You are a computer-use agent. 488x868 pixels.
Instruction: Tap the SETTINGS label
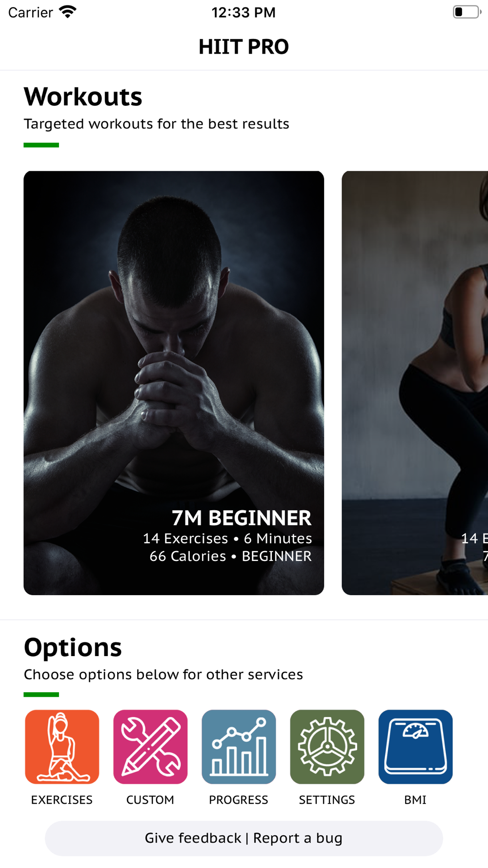327,800
